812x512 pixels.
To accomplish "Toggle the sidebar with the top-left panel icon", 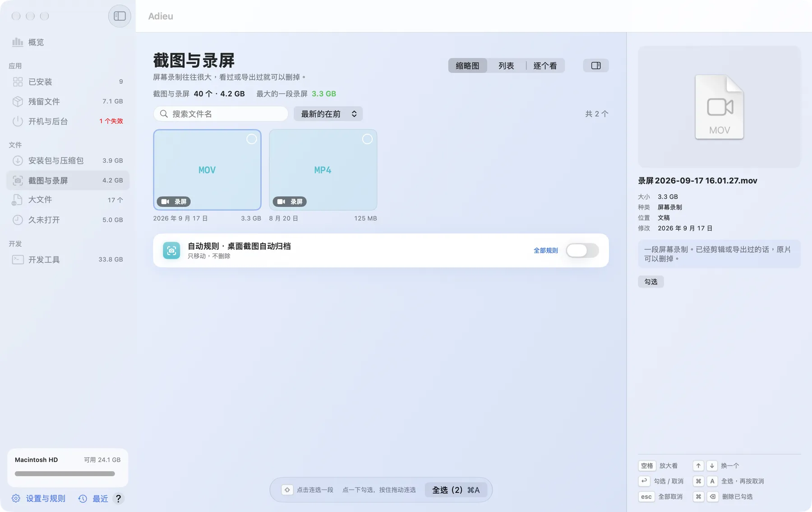I will (120, 16).
